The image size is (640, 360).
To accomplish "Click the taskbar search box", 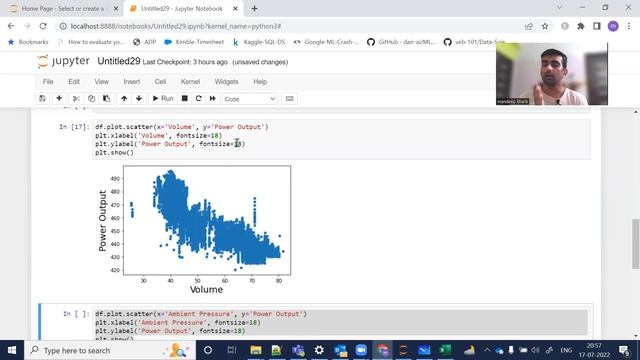I will pos(110,350).
